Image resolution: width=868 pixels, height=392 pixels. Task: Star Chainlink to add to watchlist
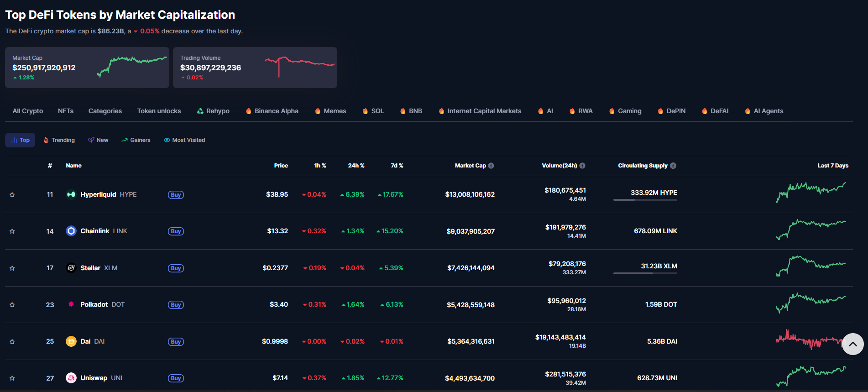[x=12, y=231]
